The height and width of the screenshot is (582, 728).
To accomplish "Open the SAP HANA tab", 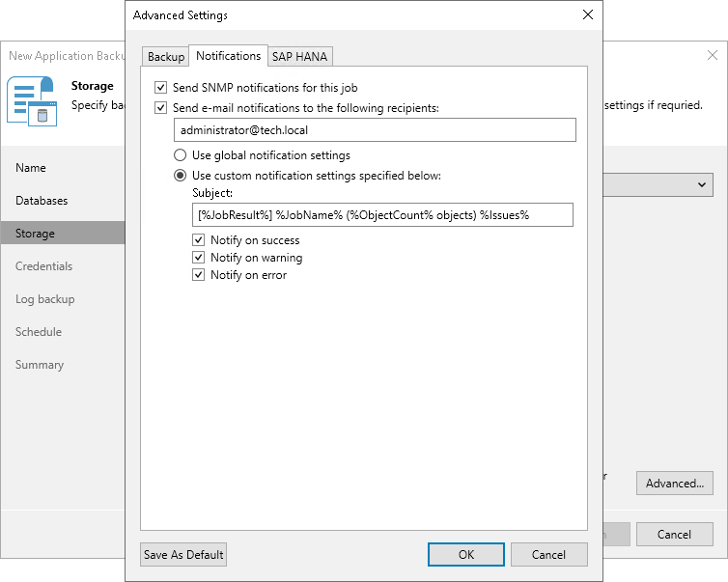I will pyautogui.click(x=300, y=57).
